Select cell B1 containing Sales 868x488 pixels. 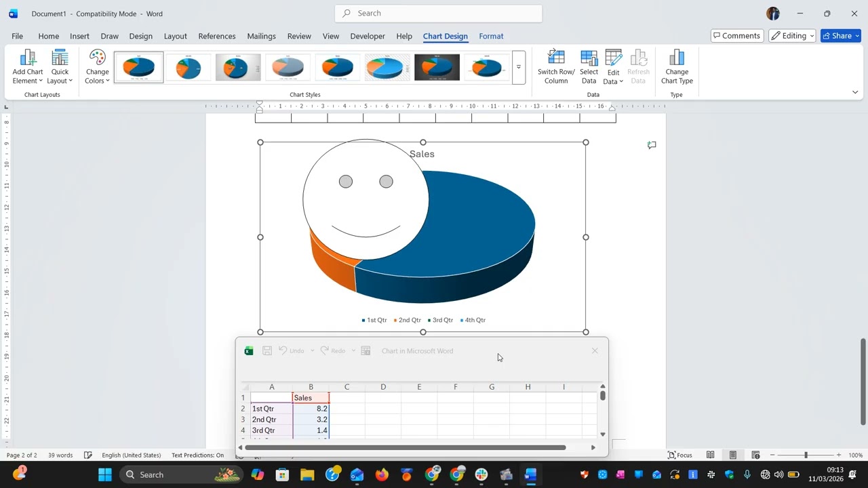coord(311,398)
